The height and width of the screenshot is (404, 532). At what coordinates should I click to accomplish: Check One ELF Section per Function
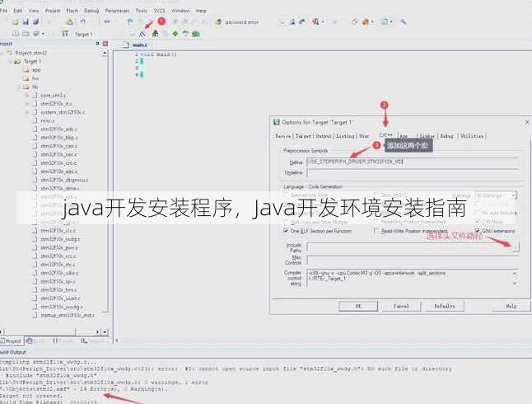(x=286, y=231)
